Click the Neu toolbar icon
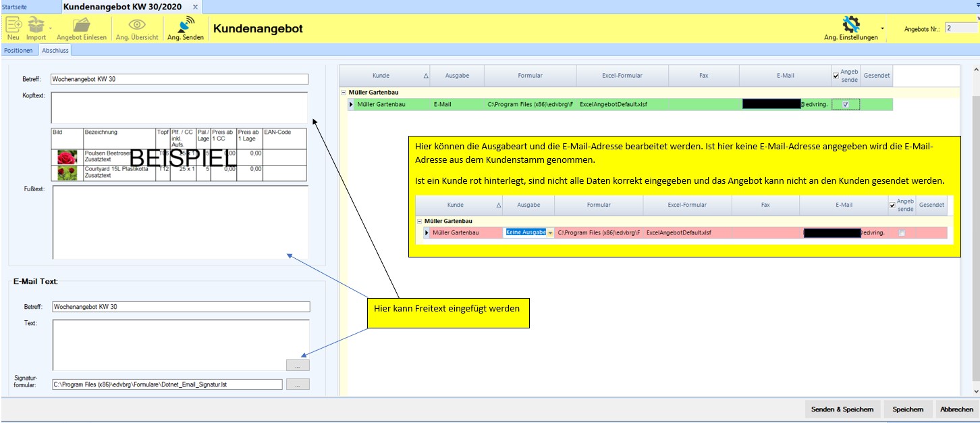The width and height of the screenshot is (980, 423). pyautogui.click(x=13, y=25)
